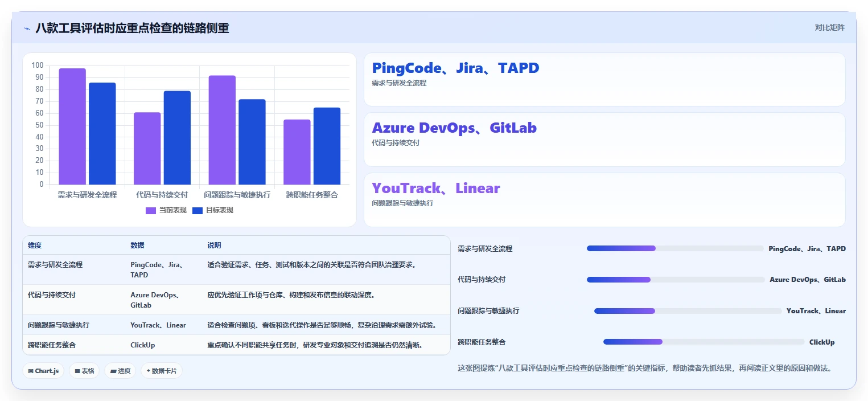Select the Chart.js tag chip
Screen dimensions: 868x401
44,371
